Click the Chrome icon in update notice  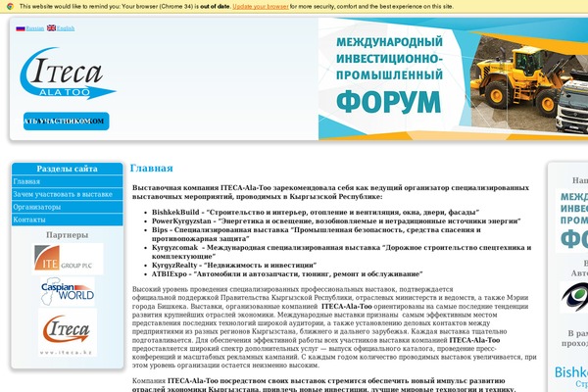point(10,7)
